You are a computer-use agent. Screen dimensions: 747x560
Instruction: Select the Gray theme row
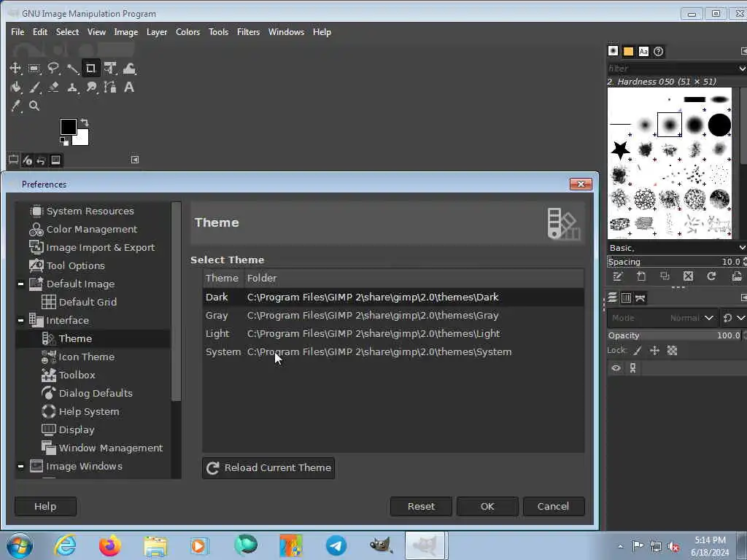click(393, 315)
